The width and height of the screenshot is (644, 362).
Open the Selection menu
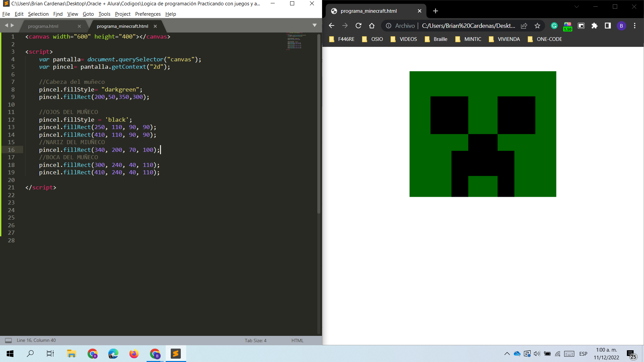38,14
